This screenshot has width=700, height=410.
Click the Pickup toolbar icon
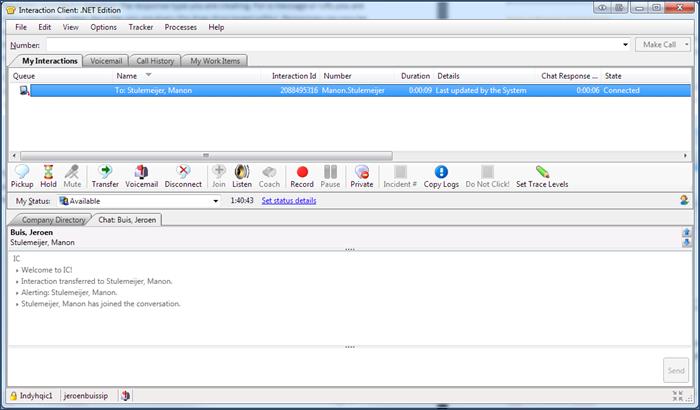tap(21, 176)
